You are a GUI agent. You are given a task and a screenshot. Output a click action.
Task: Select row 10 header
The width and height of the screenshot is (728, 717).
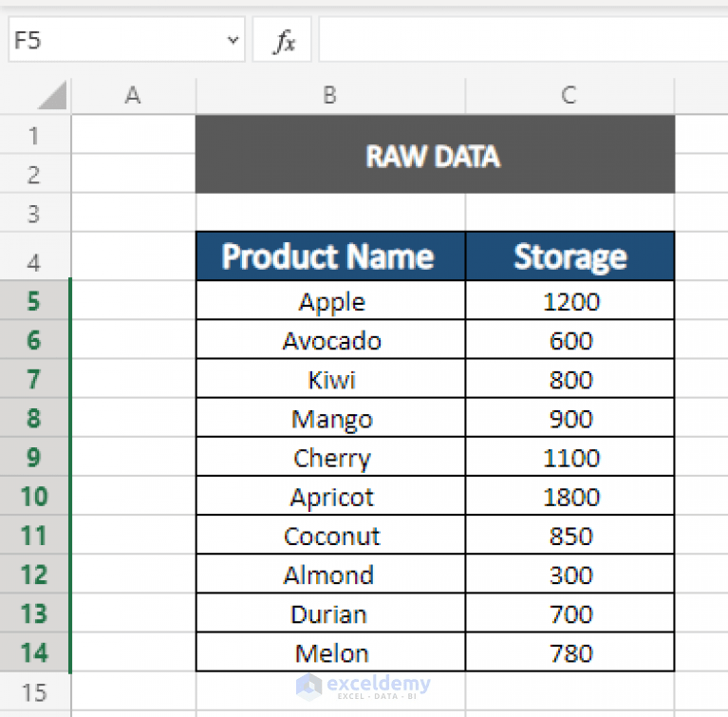pos(34,496)
